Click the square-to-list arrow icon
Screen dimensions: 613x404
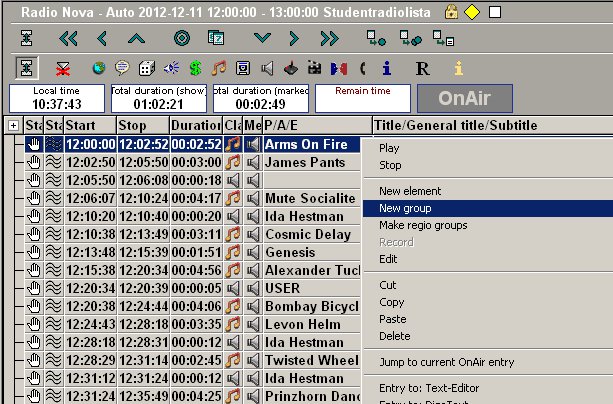click(x=443, y=38)
